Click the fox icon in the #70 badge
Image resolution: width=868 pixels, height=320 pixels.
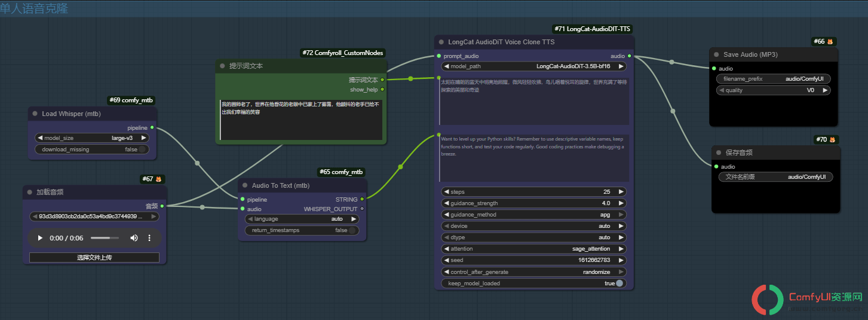pos(832,139)
